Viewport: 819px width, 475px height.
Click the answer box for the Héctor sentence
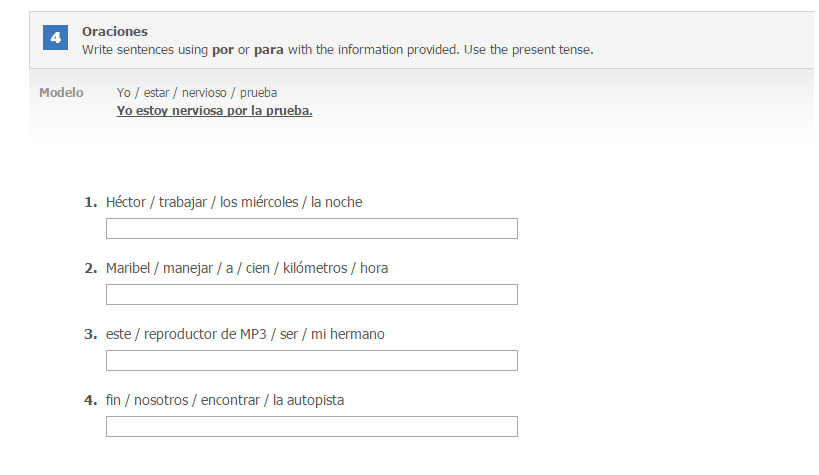[x=312, y=228]
